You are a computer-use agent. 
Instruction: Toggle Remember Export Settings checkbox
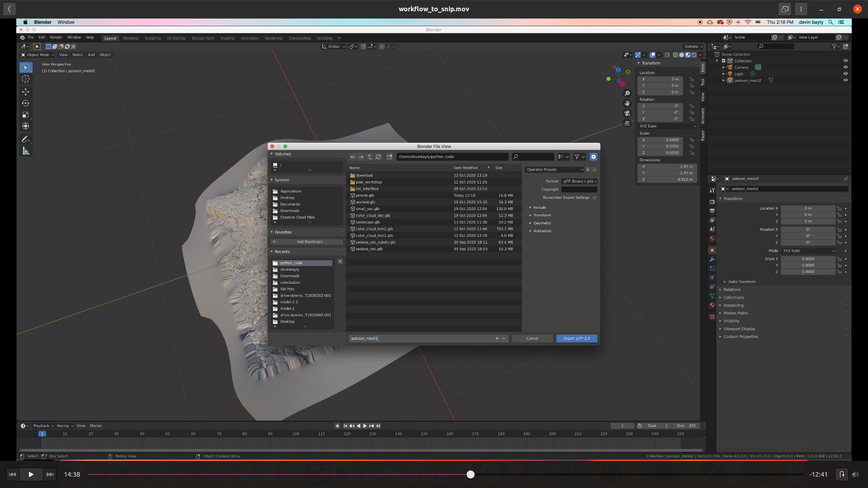pyautogui.click(x=594, y=197)
